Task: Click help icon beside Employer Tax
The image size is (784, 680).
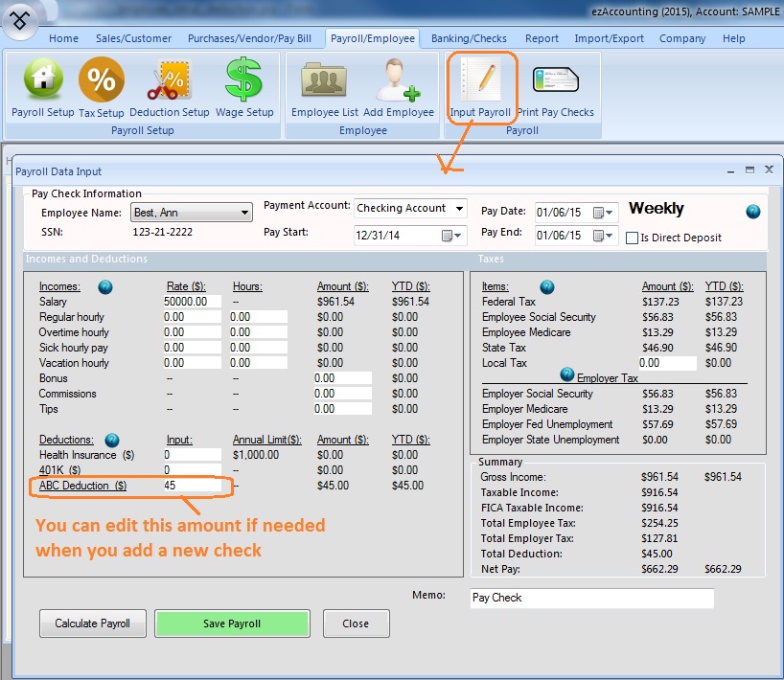Action: [567, 374]
